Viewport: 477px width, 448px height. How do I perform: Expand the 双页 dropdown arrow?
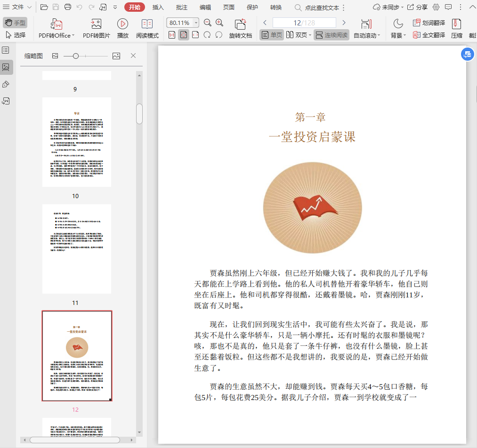tap(310, 35)
